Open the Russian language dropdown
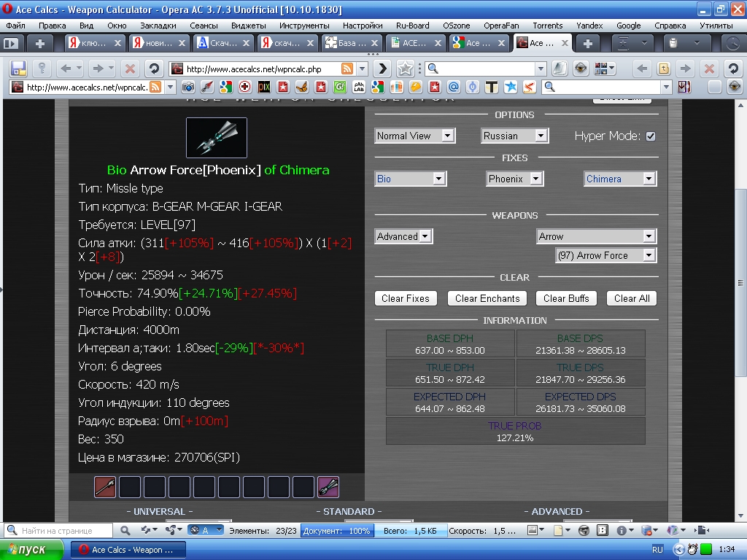This screenshot has width=747, height=560. [x=514, y=136]
